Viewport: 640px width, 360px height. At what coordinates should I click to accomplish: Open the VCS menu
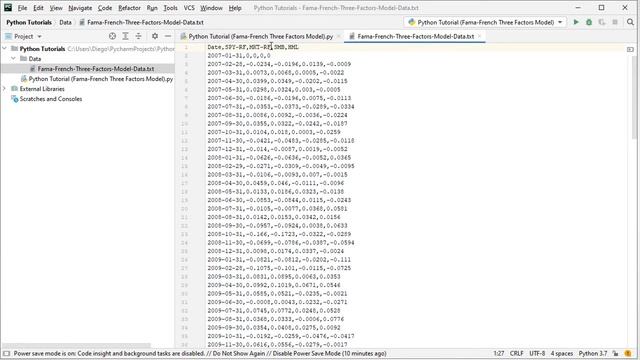tap(189, 8)
